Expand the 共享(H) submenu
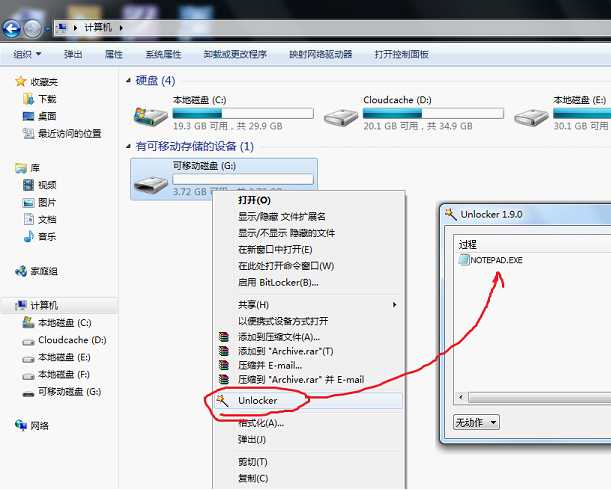The height and width of the screenshot is (490, 611). (307, 305)
